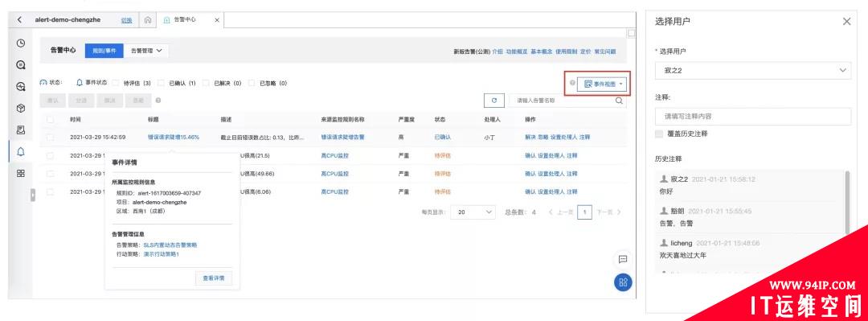Viewport: 868px width, 321px height.
Task: Select the clock icon in the left sidebar
Action: pyautogui.click(x=20, y=43)
